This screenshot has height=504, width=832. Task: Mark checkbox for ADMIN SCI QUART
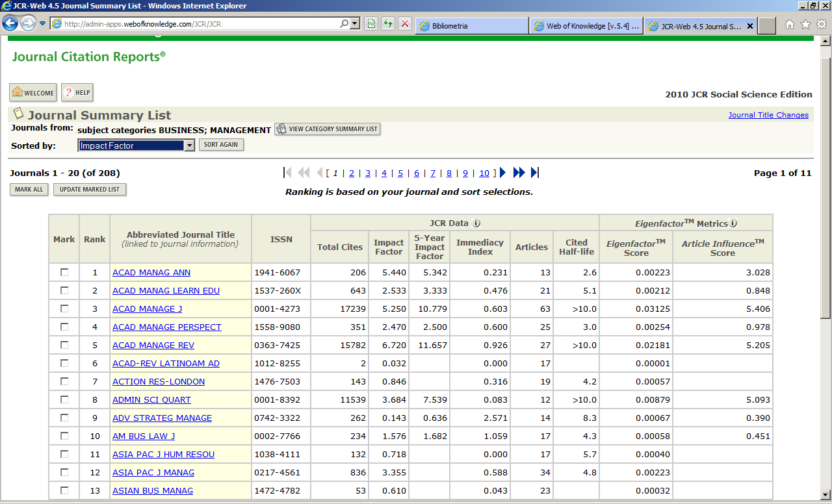coord(64,399)
